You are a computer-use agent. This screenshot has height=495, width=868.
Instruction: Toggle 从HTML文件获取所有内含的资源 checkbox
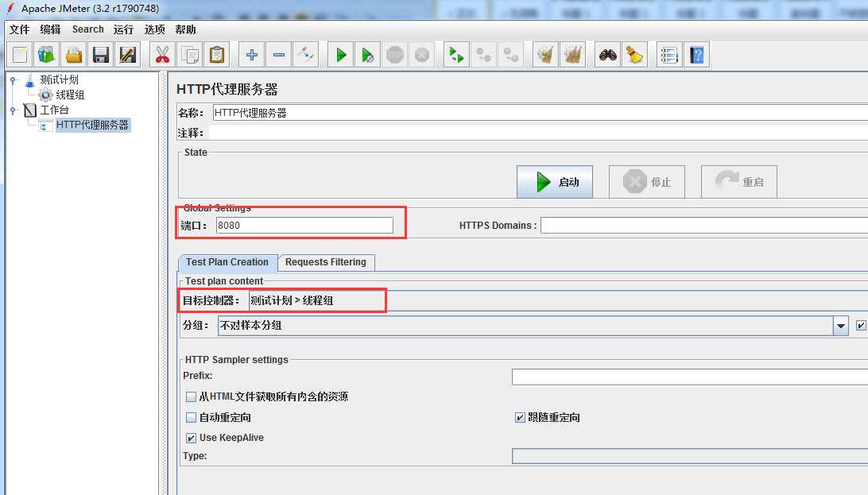[191, 396]
